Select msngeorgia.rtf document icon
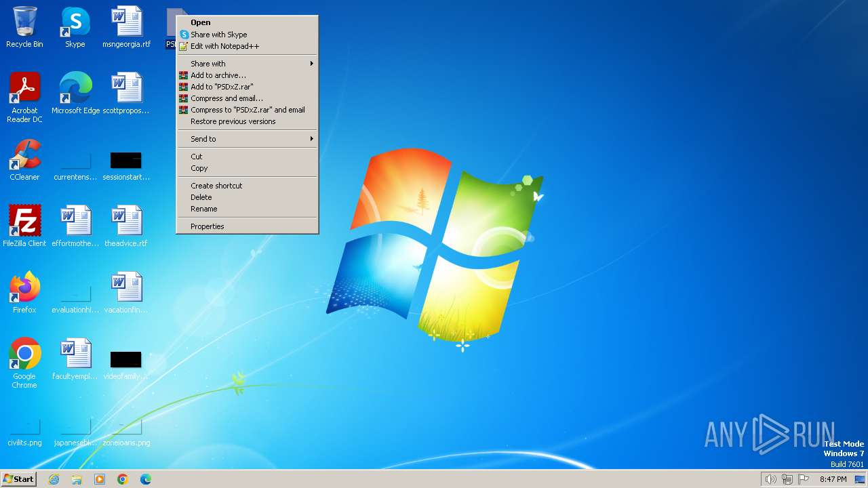 pos(126,27)
